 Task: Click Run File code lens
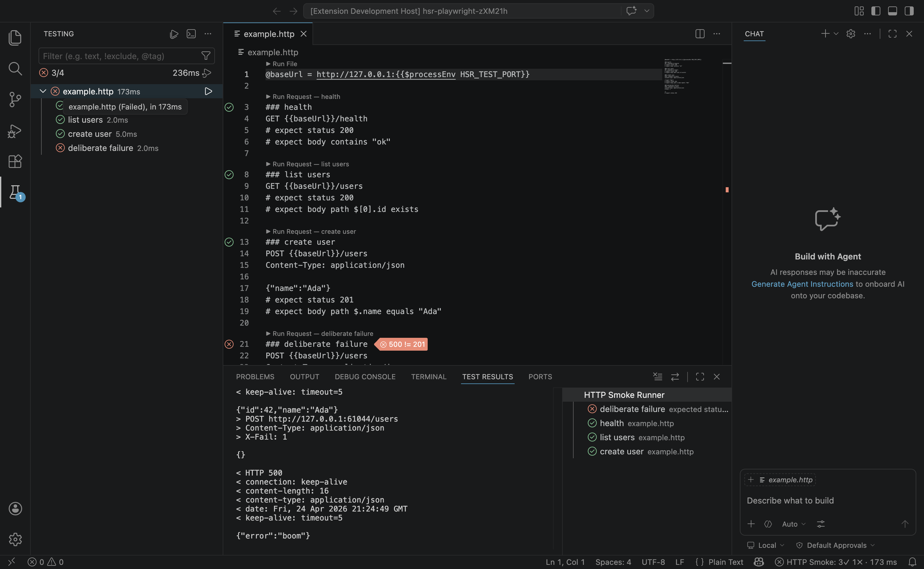click(282, 64)
